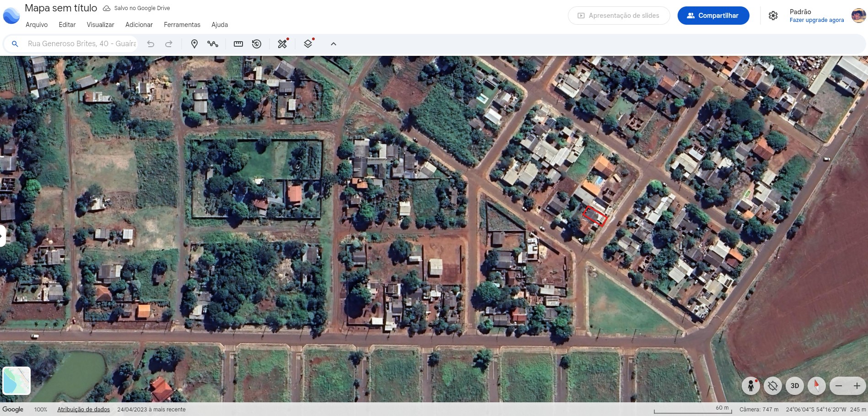868x416 pixels.
Task: Click the redo arrow icon
Action: [x=169, y=44]
